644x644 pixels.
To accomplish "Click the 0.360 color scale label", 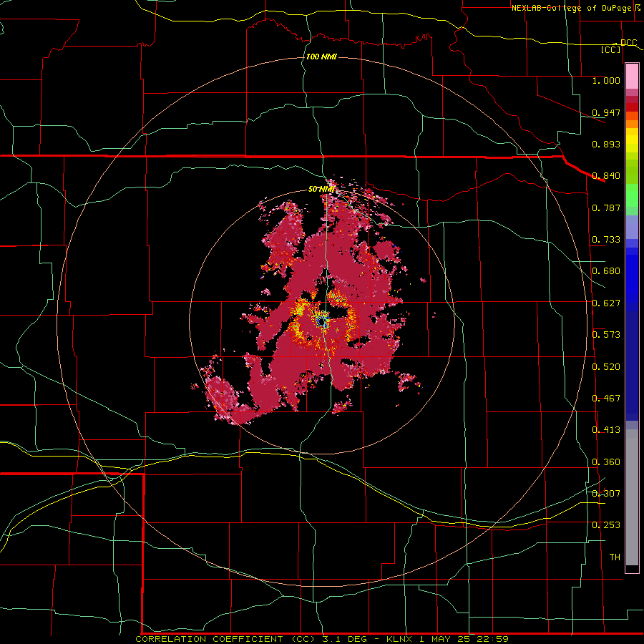I will (x=606, y=462).
